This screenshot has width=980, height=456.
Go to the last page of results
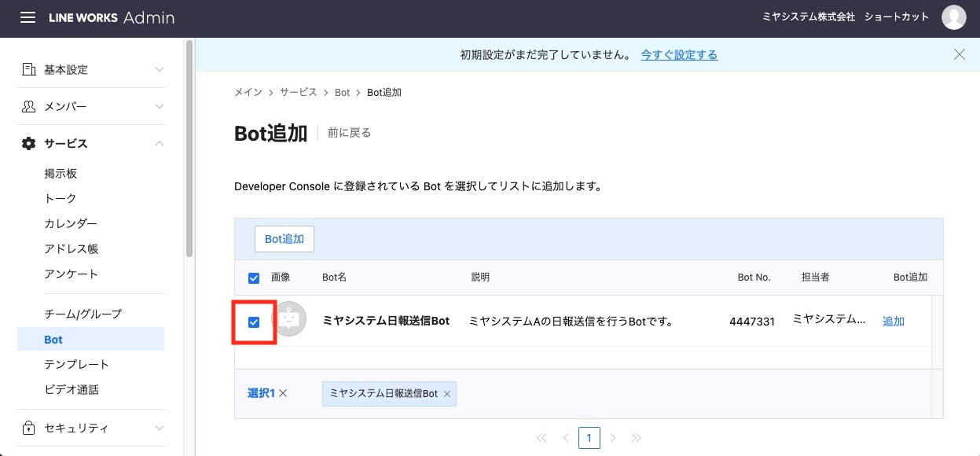pyautogui.click(x=637, y=438)
